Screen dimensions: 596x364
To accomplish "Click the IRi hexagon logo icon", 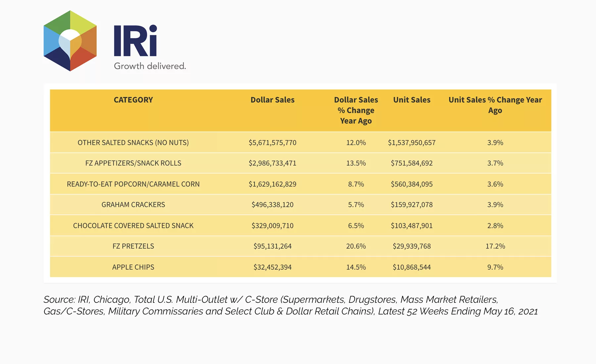I will pyautogui.click(x=70, y=41).
